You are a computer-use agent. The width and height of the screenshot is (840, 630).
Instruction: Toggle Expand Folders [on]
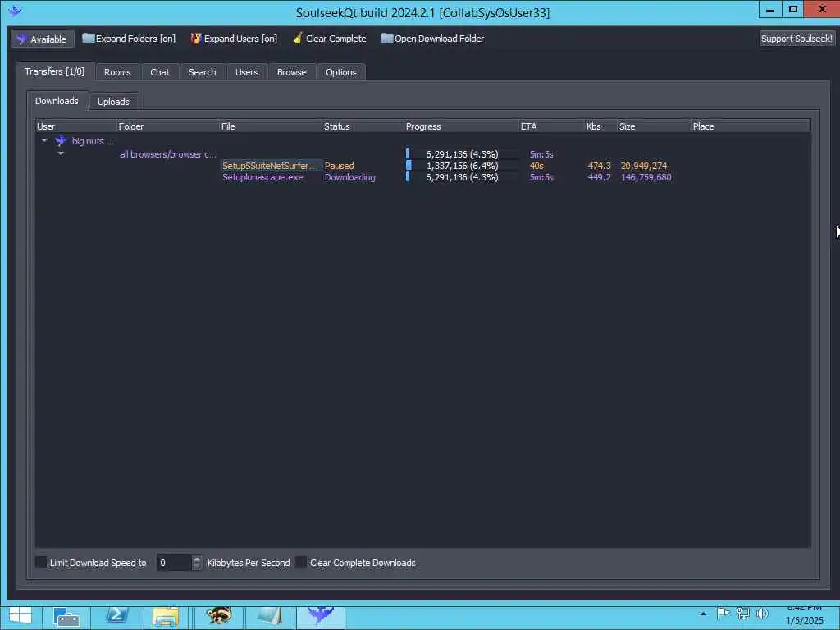(129, 39)
